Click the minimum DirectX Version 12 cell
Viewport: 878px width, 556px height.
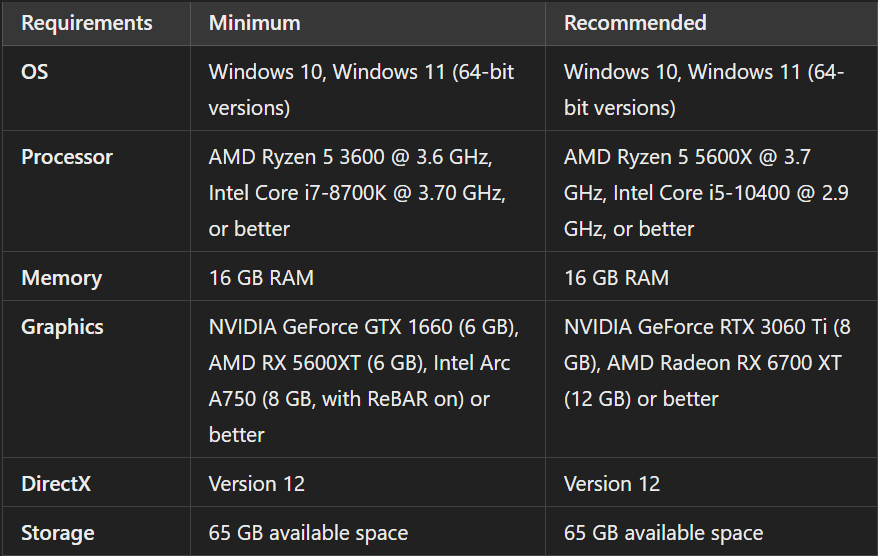257,484
